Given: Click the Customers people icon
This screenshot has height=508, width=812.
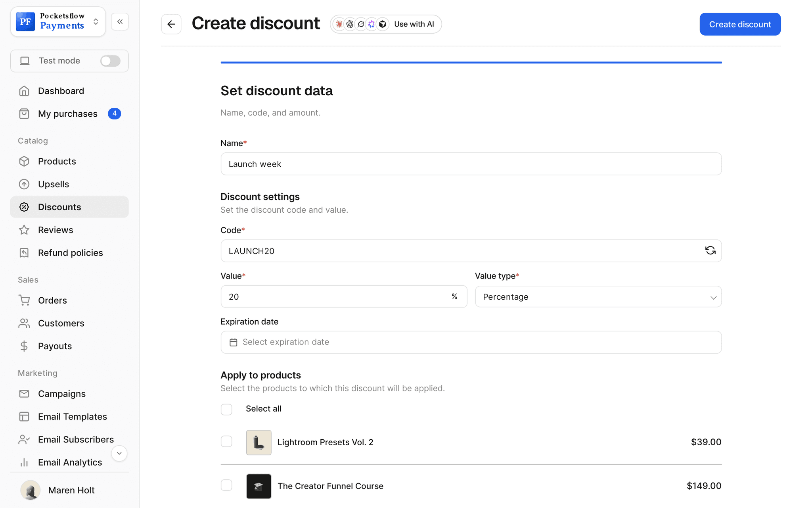Looking at the screenshot, I should tap(24, 323).
